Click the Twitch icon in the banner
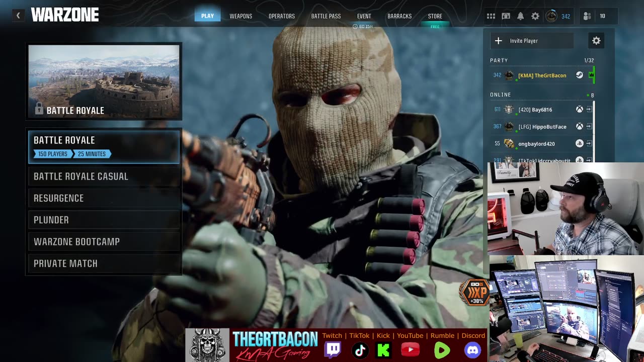The width and height of the screenshot is (644, 362). (x=333, y=349)
